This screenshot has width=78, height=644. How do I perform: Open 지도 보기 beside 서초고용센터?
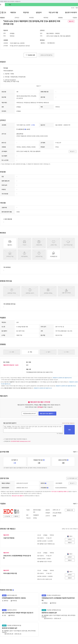coord(72,483)
